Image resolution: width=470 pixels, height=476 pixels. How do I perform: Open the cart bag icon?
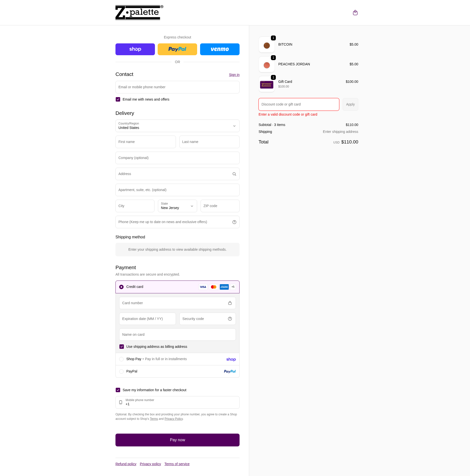pyautogui.click(x=355, y=12)
